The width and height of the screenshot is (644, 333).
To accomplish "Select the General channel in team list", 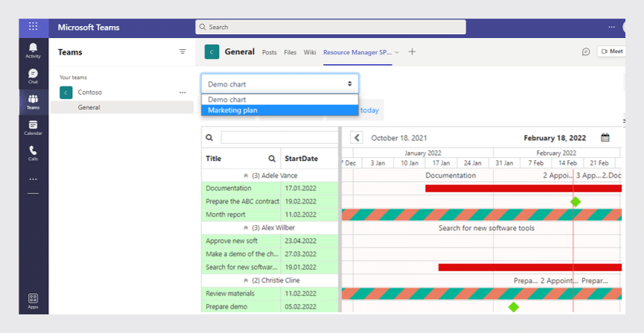I will tap(122, 107).
